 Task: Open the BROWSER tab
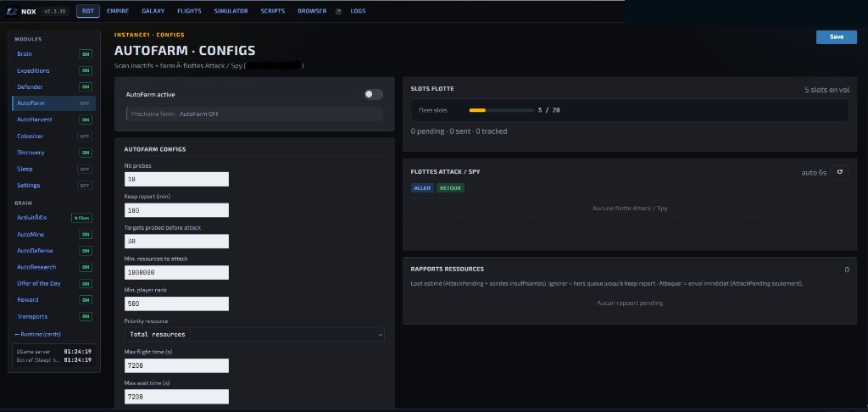pyautogui.click(x=312, y=11)
